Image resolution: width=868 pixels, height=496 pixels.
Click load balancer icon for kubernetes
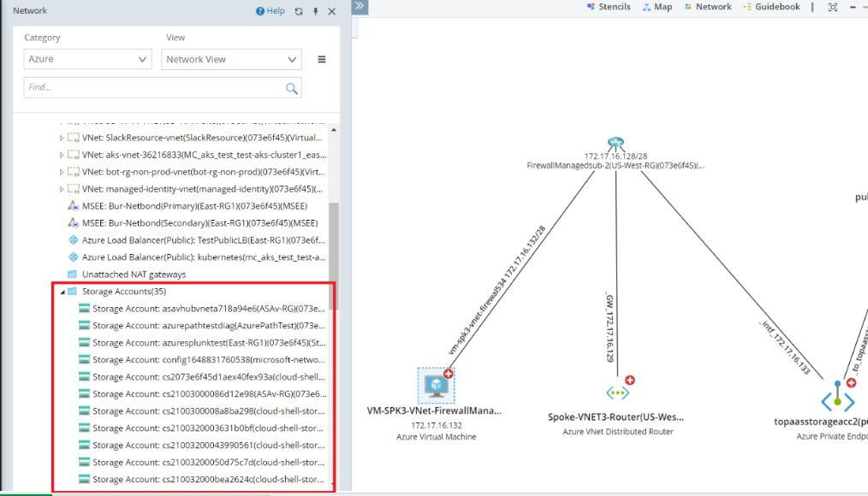click(x=73, y=257)
